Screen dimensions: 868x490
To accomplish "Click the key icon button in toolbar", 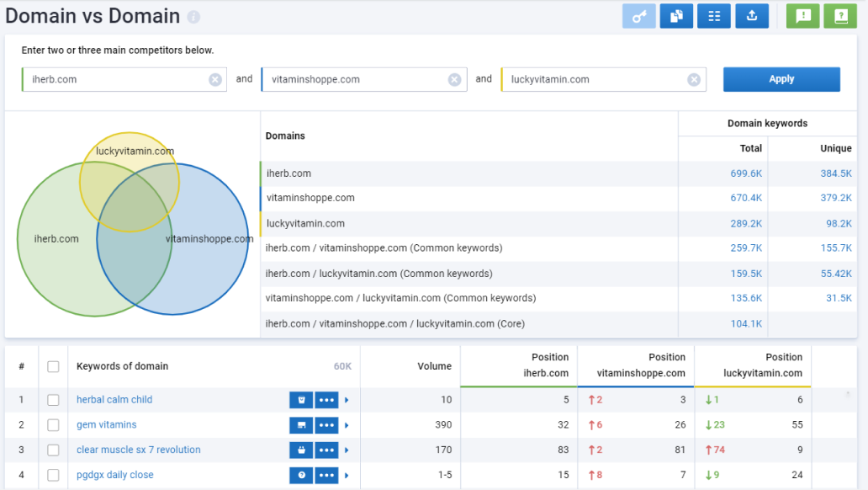I will pos(639,16).
